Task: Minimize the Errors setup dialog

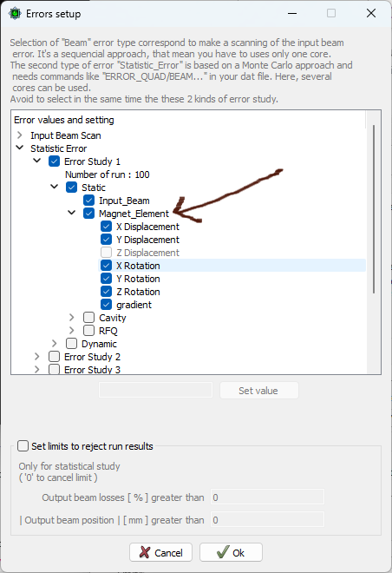Action: (292, 14)
